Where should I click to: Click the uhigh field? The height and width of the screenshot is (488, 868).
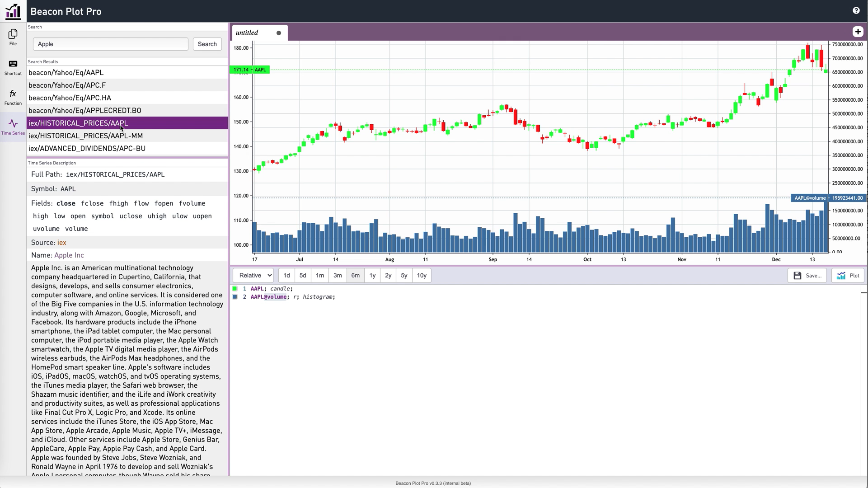pyautogui.click(x=157, y=216)
